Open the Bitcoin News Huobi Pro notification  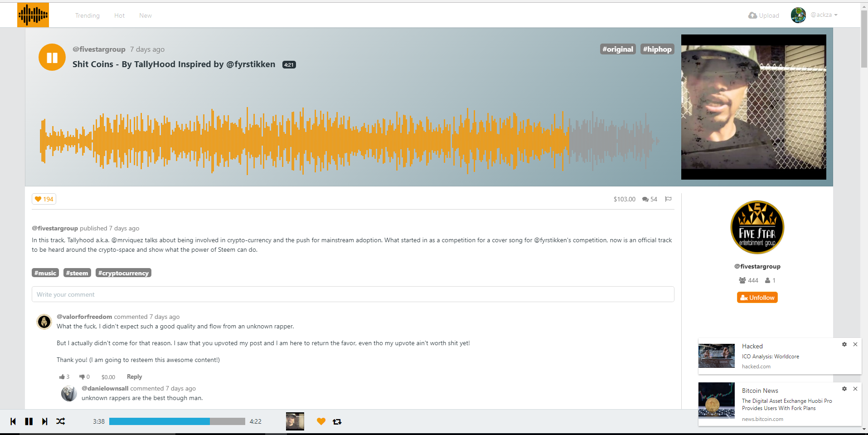[780, 405]
